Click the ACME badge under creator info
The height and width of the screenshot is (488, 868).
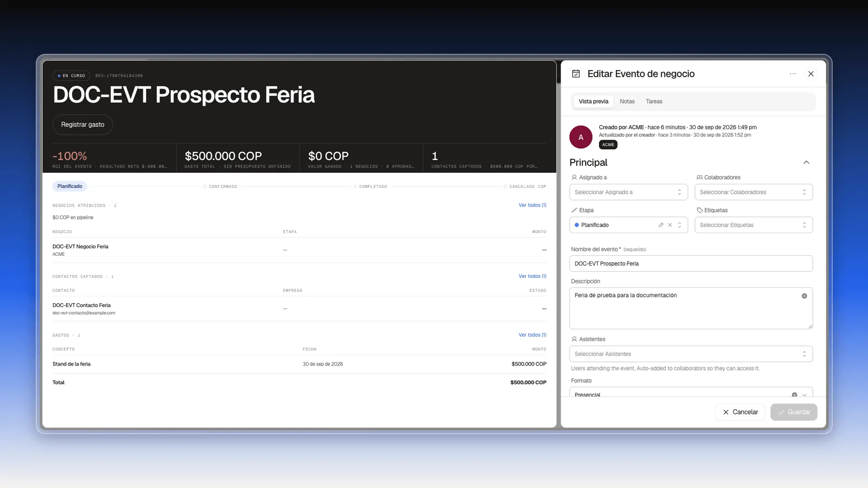coord(608,145)
